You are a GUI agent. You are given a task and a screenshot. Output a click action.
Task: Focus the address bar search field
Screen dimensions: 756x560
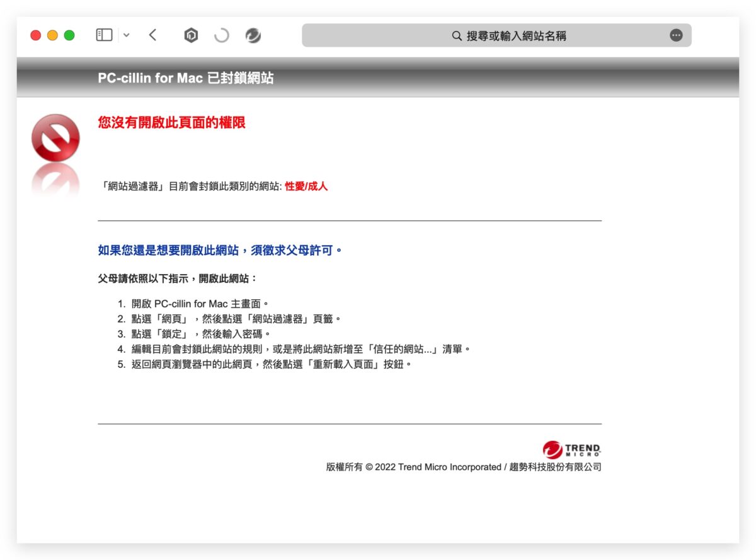tap(496, 36)
